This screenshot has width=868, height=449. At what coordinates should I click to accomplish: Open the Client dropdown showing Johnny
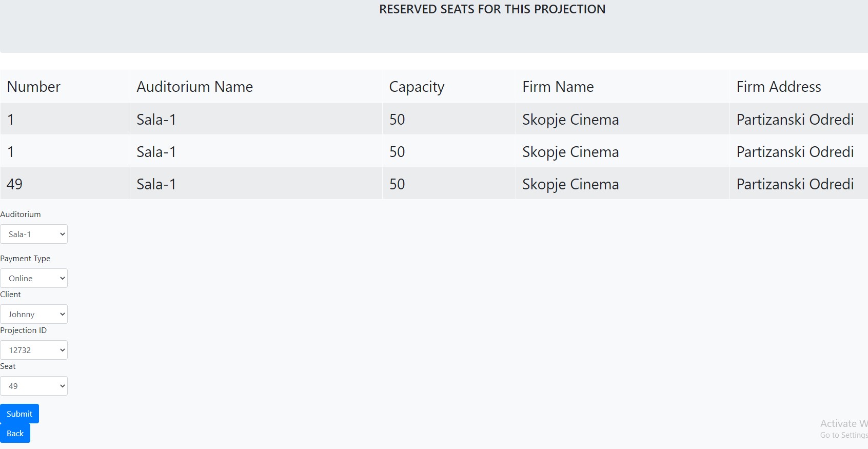(34, 314)
